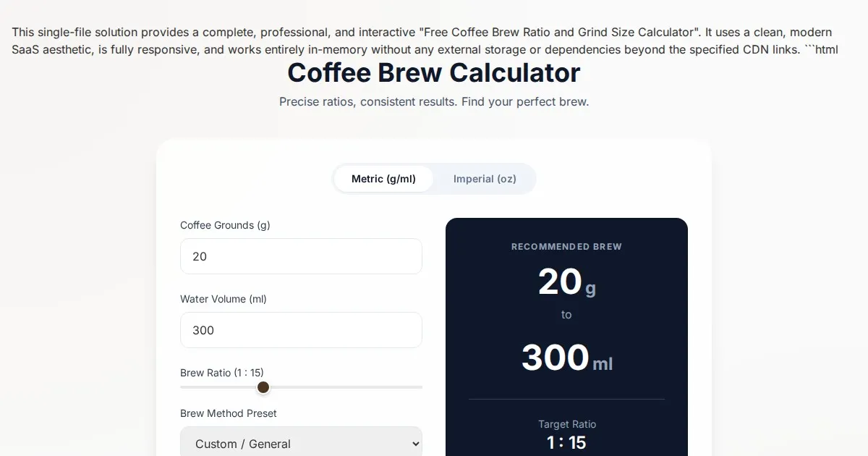Viewport: 868px width, 456px height.
Task: Click the Coffee Brew Calculator heading
Action: pos(434,73)
